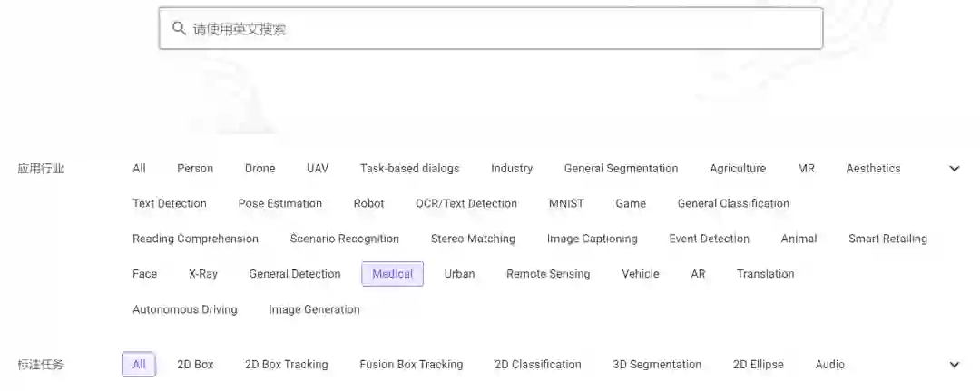Filter by Smart Retailing
980x391 pixels.
(x=887, y=239)
